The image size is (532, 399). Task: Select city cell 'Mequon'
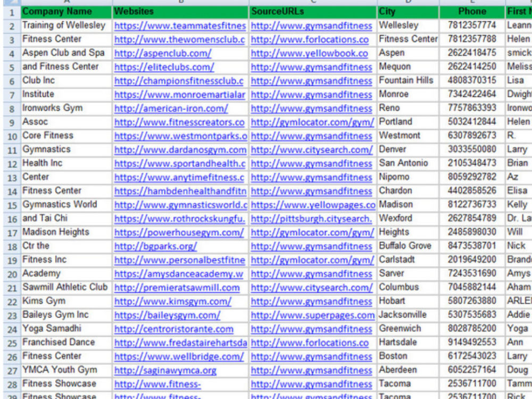coord(408,67)
